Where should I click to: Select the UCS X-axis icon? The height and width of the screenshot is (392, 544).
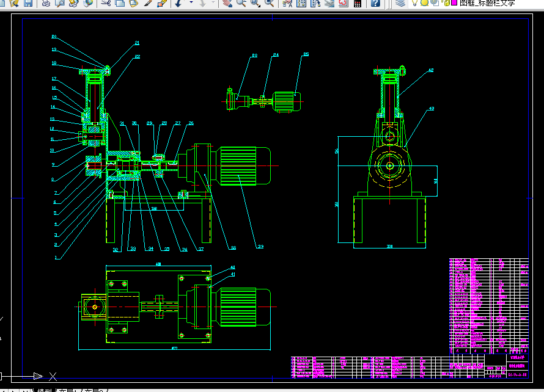click(x=53, y=376)
